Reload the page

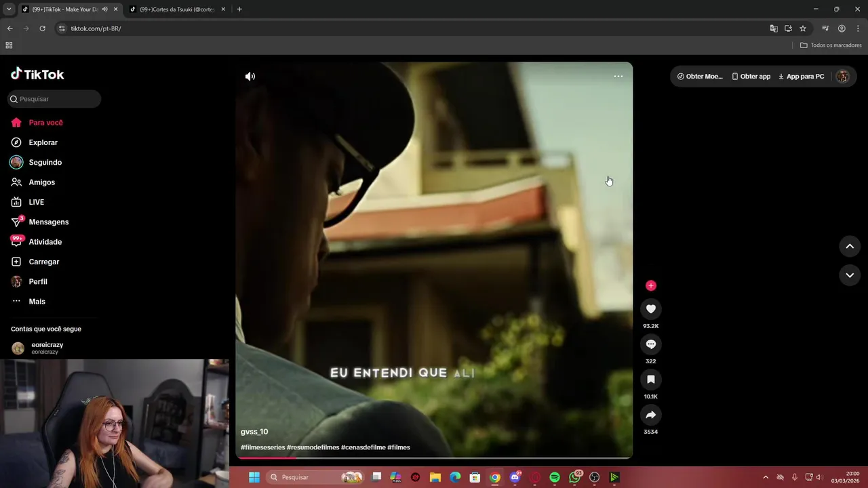pos(42,28)
